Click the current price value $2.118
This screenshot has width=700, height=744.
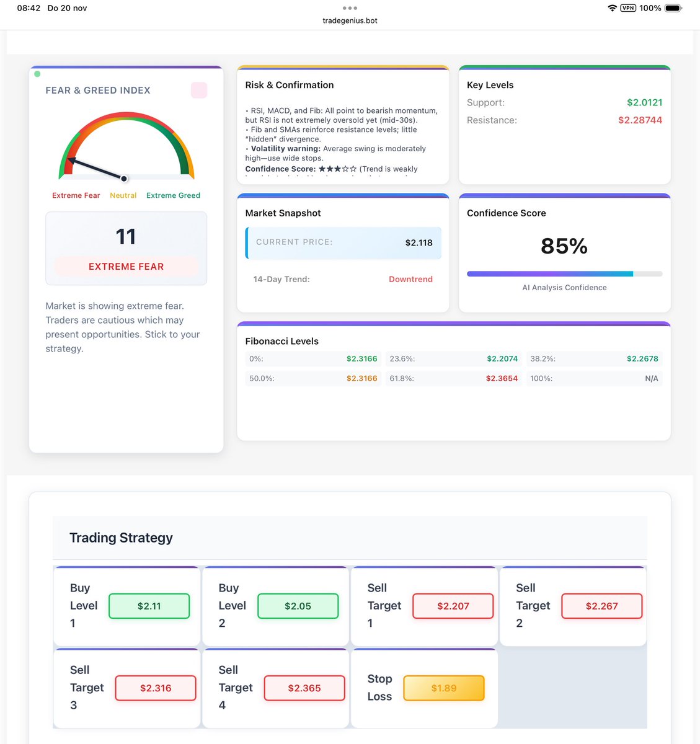(x=419, y=242)
